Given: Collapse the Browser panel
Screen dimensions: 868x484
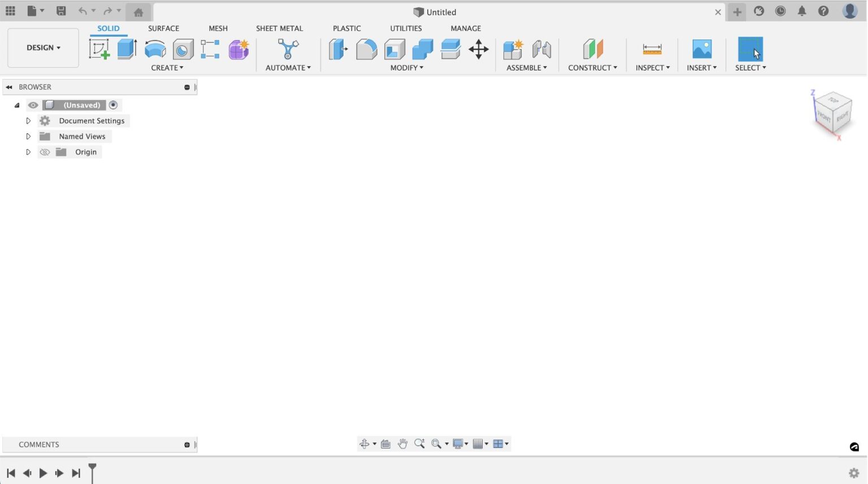Looking at the screenshot, I should pos(8,86).
